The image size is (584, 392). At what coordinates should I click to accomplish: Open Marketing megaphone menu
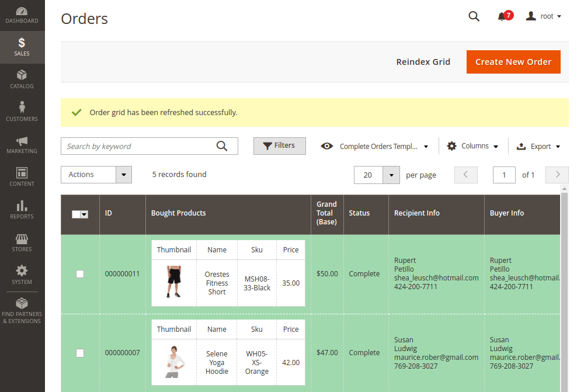click(22, 144)
